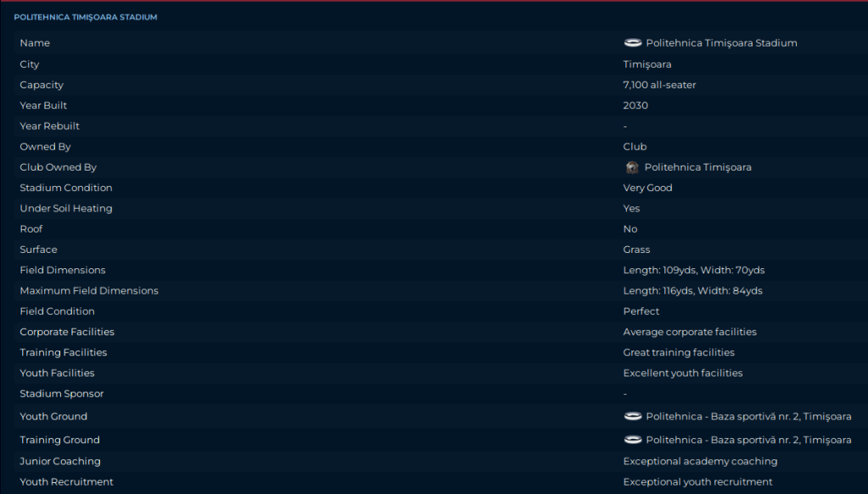This screenshot has width=868, height=494.
Task: Click the stadium icon beside the Name value
Action: [x=632, y=43]
